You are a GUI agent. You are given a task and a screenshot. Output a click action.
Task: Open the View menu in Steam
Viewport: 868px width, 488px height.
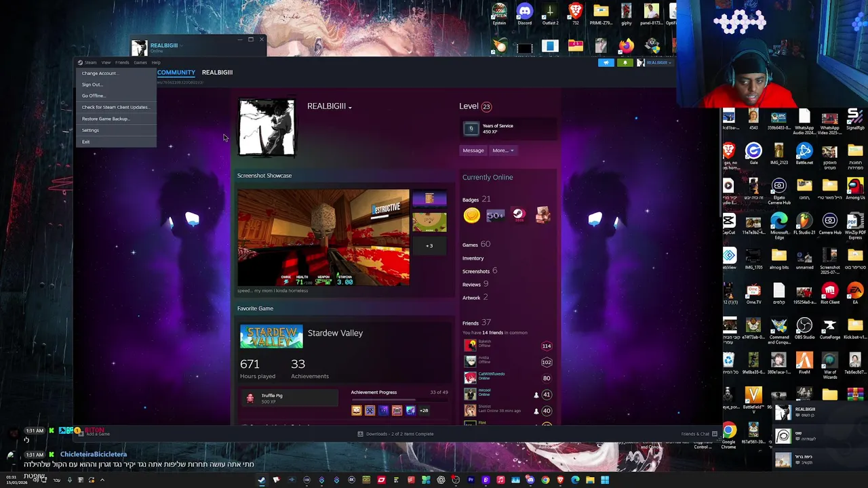point(106,62)
